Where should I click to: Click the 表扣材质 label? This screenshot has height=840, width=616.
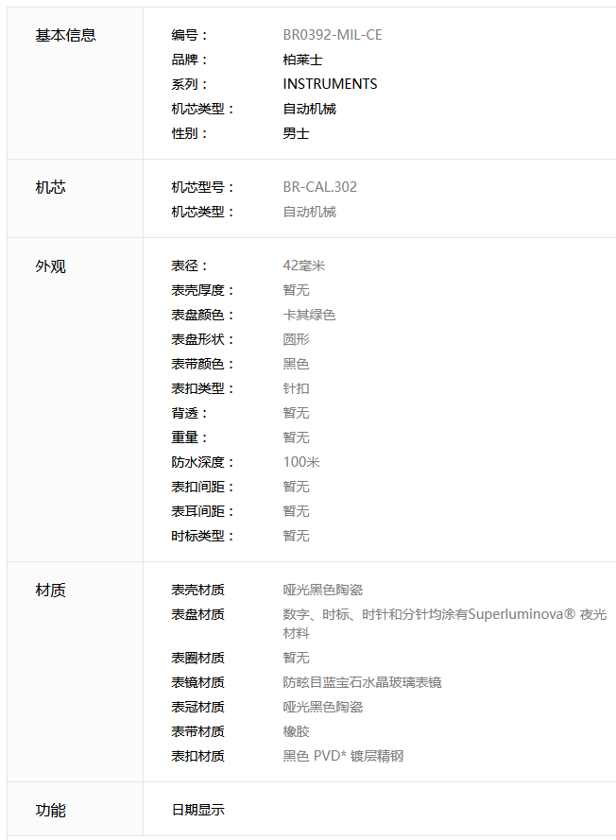(198, 756)
